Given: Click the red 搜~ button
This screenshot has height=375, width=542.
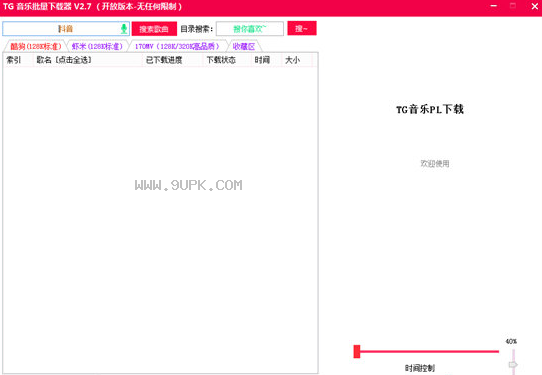Looking at the screenshot, I should click(x=302, y=29).
